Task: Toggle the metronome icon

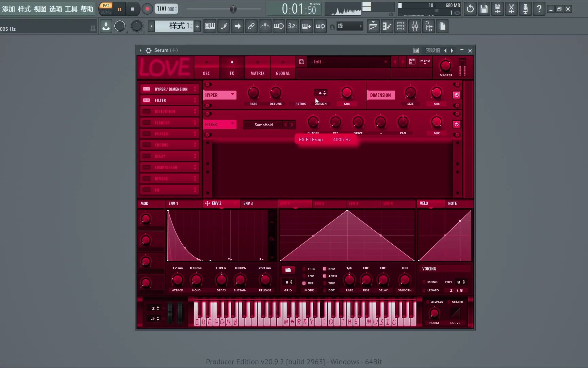Action: pos(265,26)
